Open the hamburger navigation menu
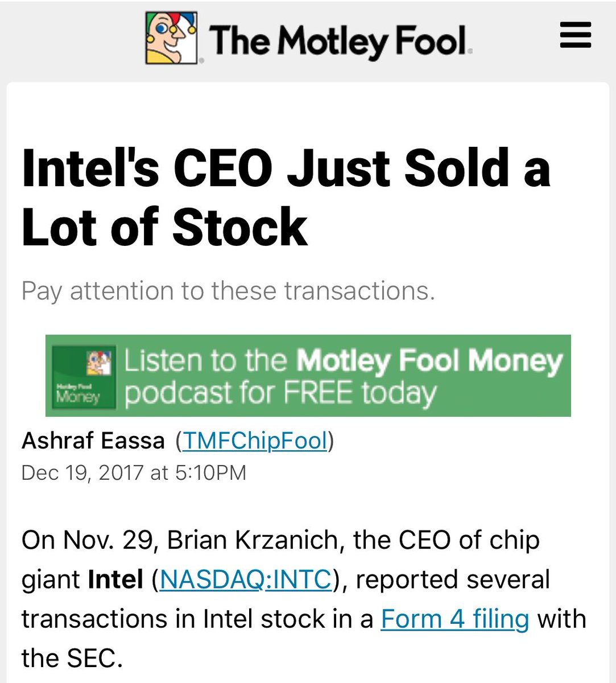Image resolution: width=616 pixels, height=683 pixels. (x=576, y=36)
